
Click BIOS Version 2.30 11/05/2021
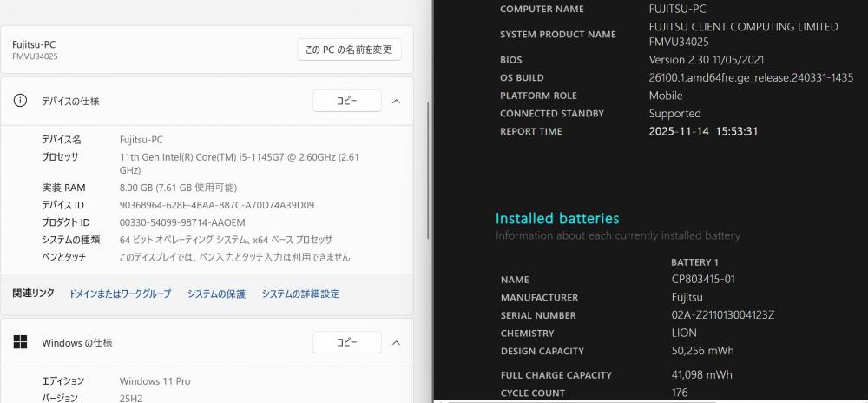(707, 59)
